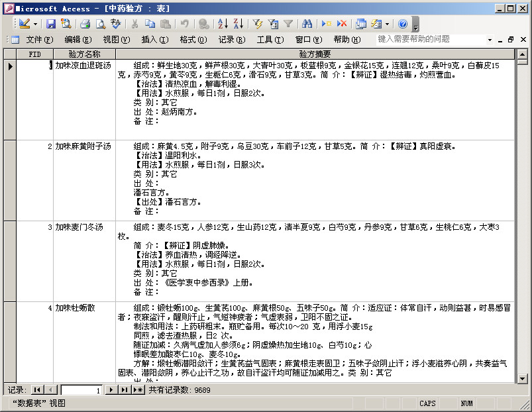This screenshot has height=412, width=532.
Task: Select the 验方摘要 column header
Action: tap(315, 54)
